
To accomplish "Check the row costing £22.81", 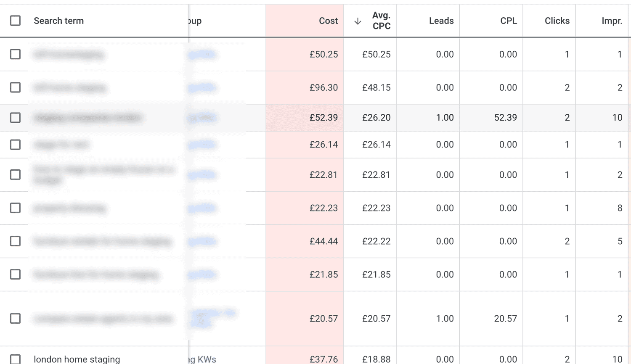I will pos(15,175).
